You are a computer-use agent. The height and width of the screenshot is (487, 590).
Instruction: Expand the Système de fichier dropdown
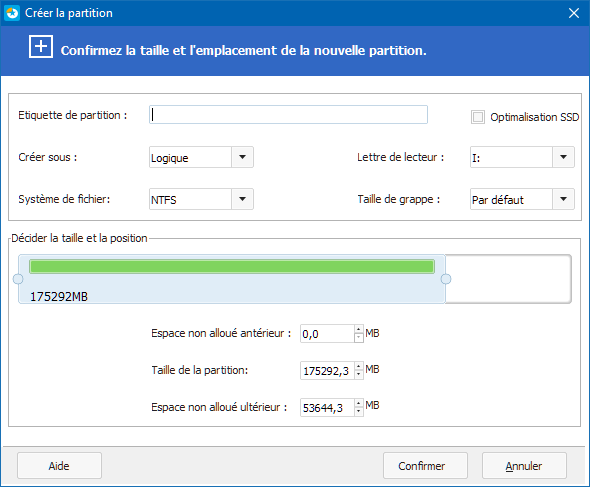tap(242, 199)
